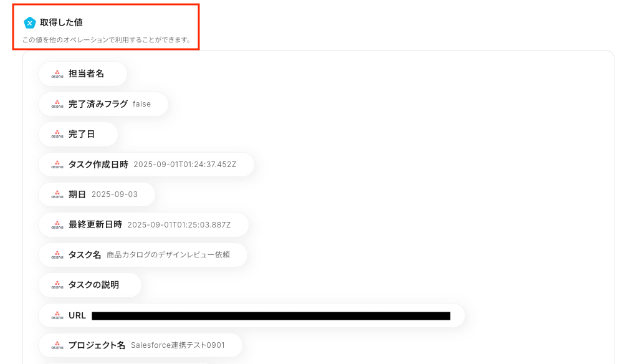The height and width of the screenshot is (364, 640).
Task: Click the Asana icon in 期日 chip
Action: coord(57,195)
